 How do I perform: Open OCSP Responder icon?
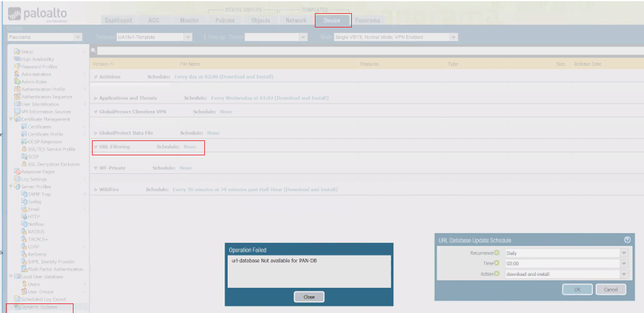click(x=24, y=142)
